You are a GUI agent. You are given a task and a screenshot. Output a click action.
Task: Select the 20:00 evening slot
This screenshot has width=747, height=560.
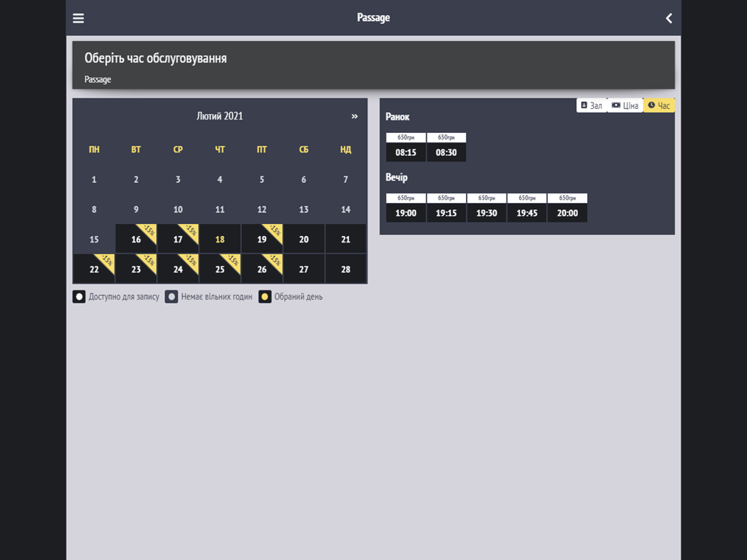click(x=568, y=208)
